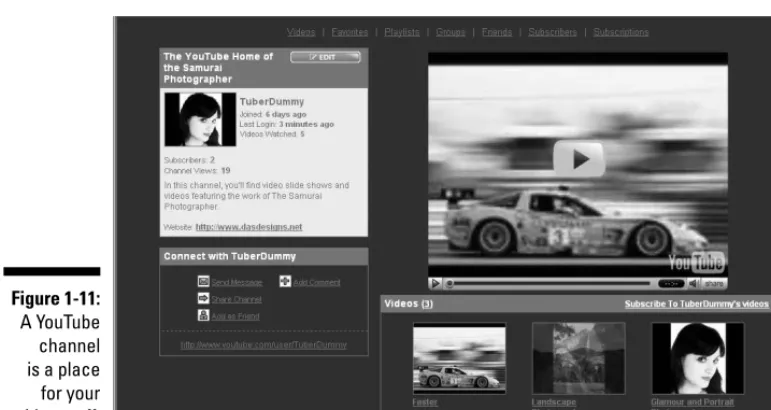Open the Favorites channel tab

point(350,32)
